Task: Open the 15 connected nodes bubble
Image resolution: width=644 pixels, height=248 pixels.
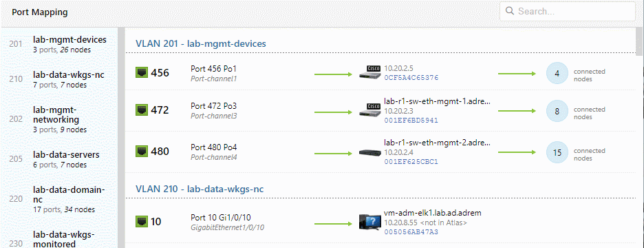Action: 557,152
